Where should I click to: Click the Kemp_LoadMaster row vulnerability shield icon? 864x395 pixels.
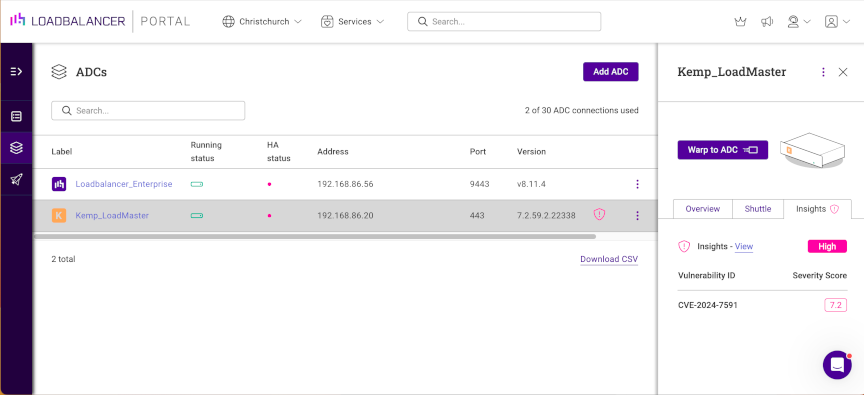(599, 215)
